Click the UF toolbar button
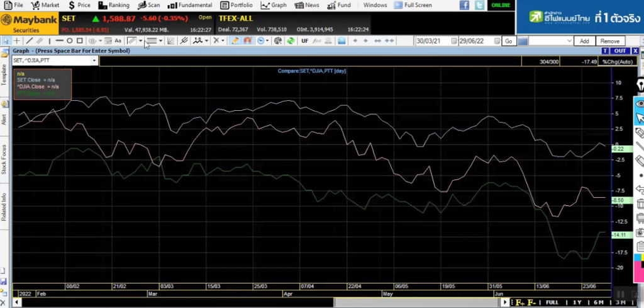 (305, 41)
